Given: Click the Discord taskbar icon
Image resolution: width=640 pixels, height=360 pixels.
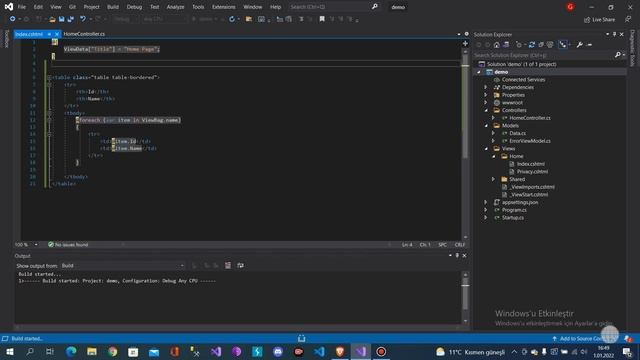Looking at the screenshot, I should 278,352.
